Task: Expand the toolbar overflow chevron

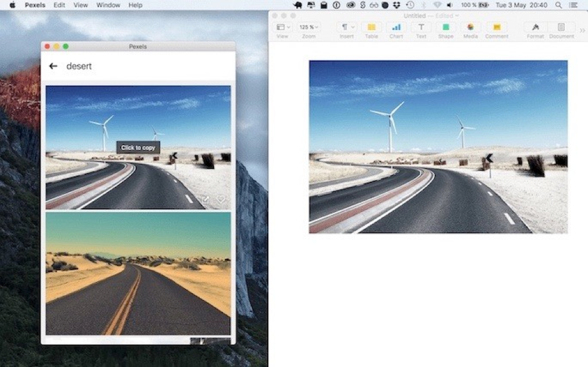Action: (582, 29)
